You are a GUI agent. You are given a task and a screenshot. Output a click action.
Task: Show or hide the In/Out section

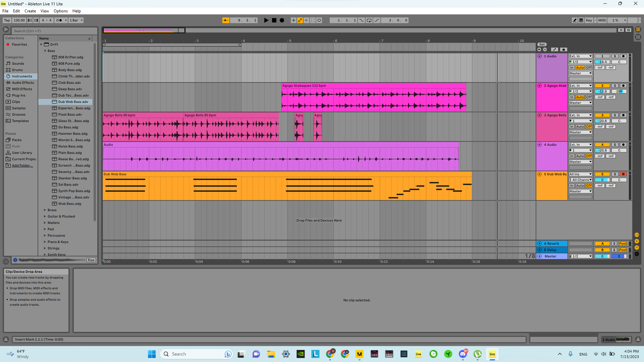(x=637, y=235)
